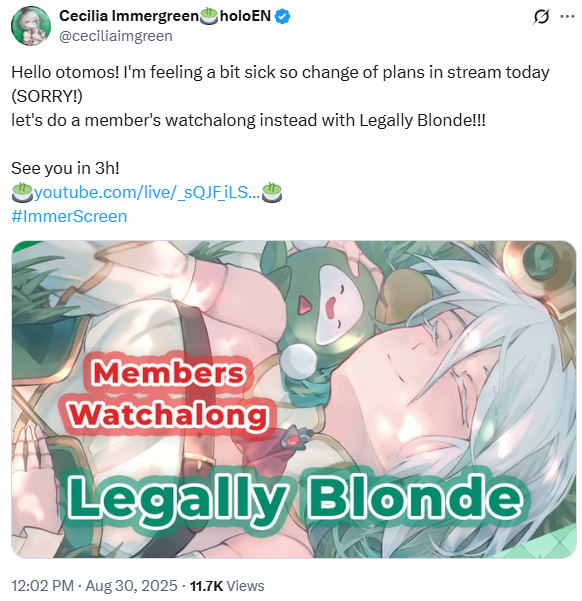View the 11.7K Views count
582x601 pixels.
pos(227,586)
